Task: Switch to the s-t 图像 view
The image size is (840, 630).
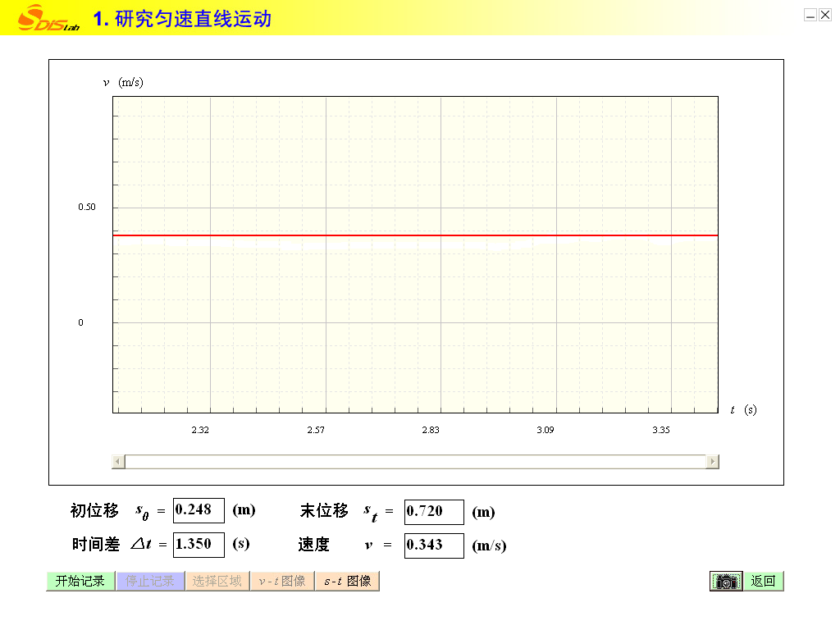Action: pyautogui.click(x=347, y=581)
